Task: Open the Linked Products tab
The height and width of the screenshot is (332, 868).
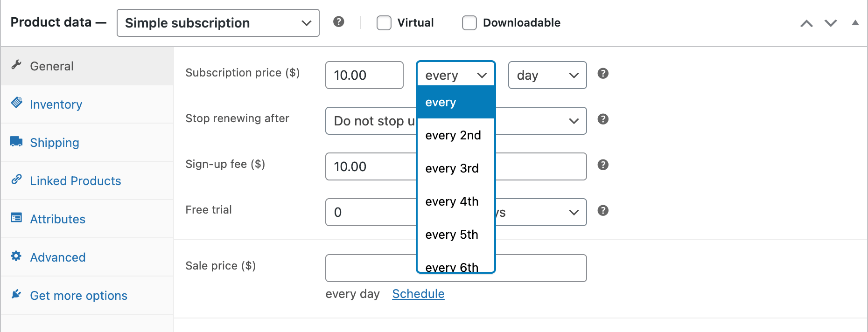Action: tap(87, 181)
